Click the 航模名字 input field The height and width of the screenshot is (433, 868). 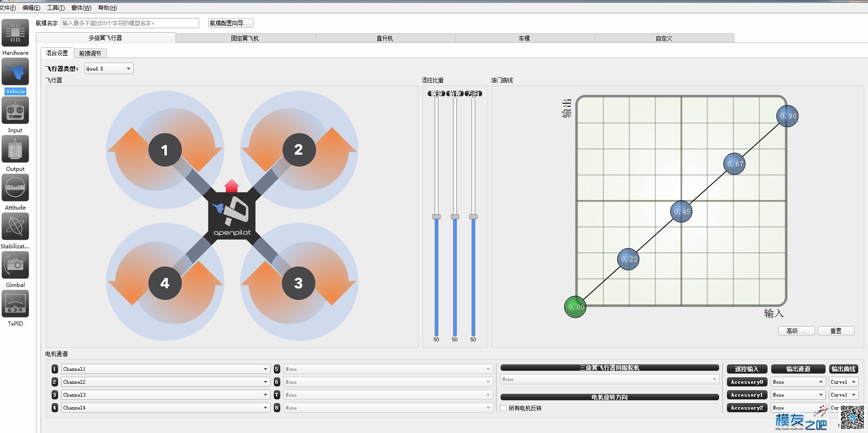point(130,23)
